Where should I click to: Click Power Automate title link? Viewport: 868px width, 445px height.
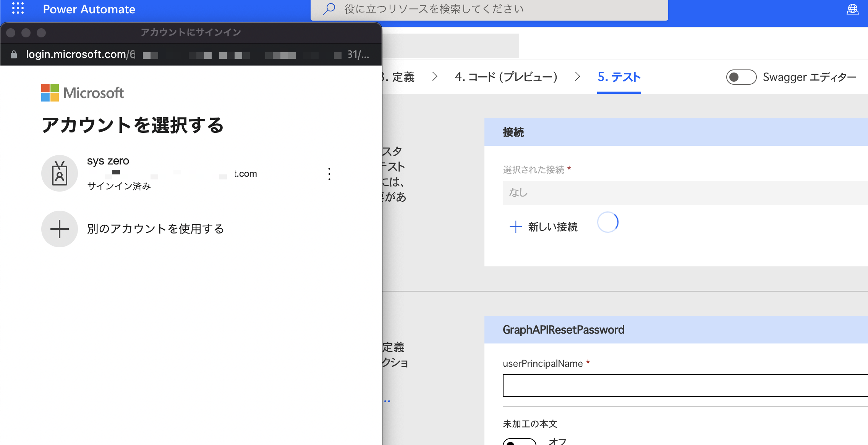pyautogui.click(x=89, y=9)
